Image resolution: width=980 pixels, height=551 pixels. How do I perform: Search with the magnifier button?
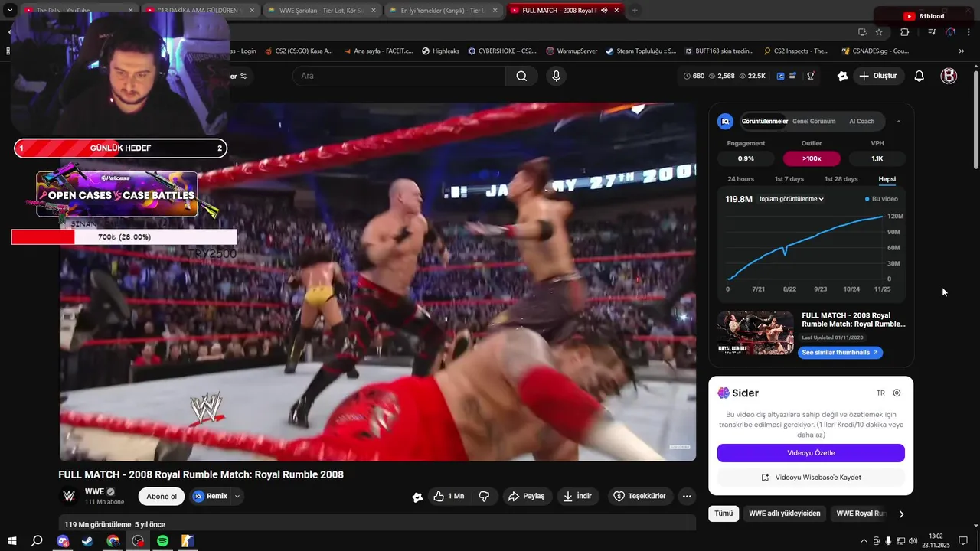521,76
